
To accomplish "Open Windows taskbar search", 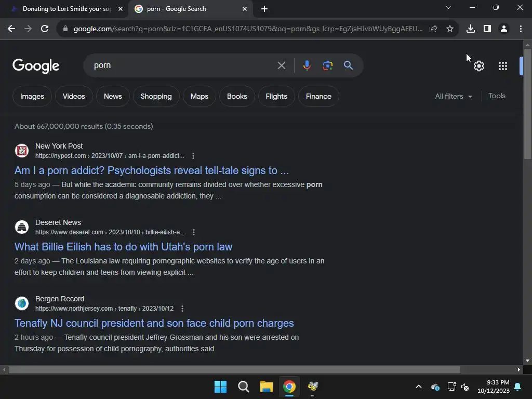I will [x=244, y=387].
